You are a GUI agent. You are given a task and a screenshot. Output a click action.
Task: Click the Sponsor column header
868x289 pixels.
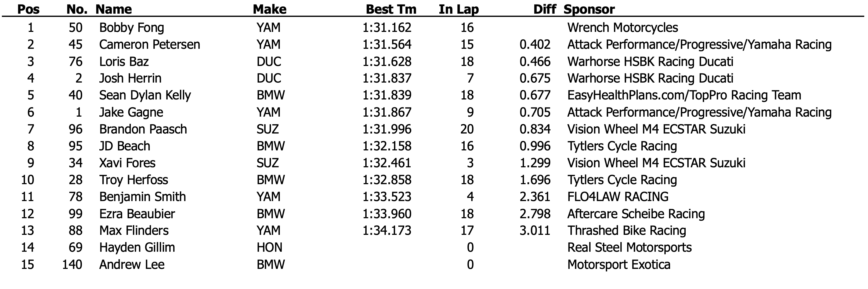point(589,9)
